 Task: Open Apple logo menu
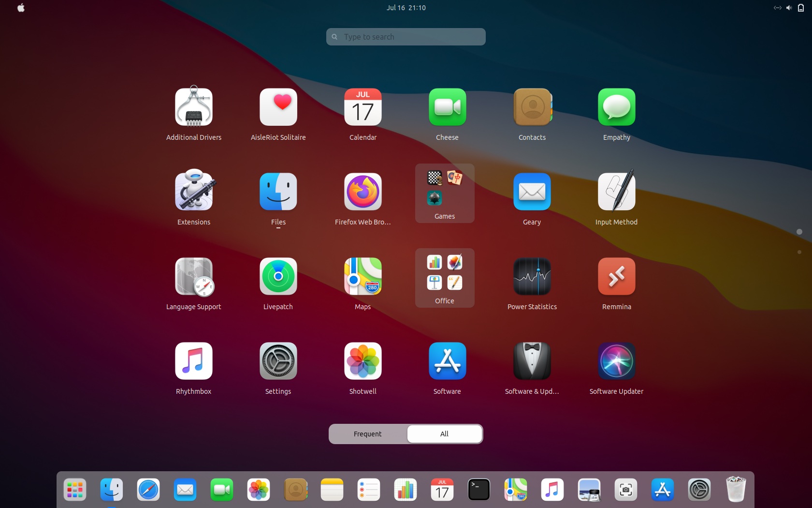pyautogui.click(x=21, y=8)
